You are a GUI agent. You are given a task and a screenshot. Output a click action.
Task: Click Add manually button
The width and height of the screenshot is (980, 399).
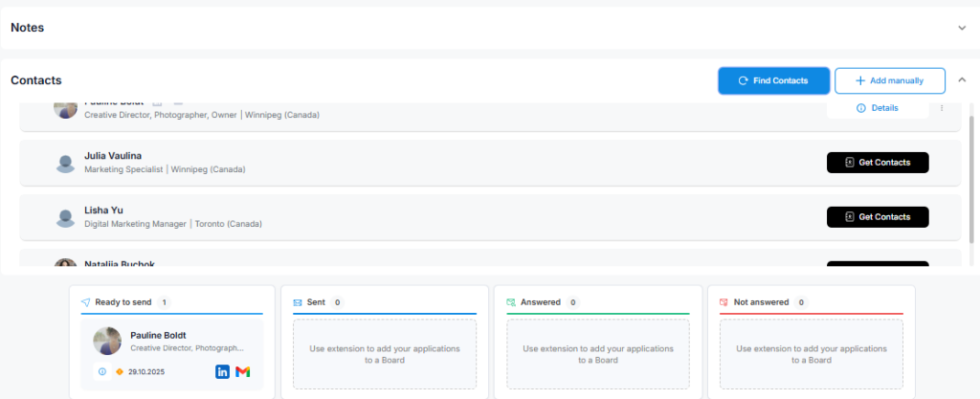tap(890, 80)
